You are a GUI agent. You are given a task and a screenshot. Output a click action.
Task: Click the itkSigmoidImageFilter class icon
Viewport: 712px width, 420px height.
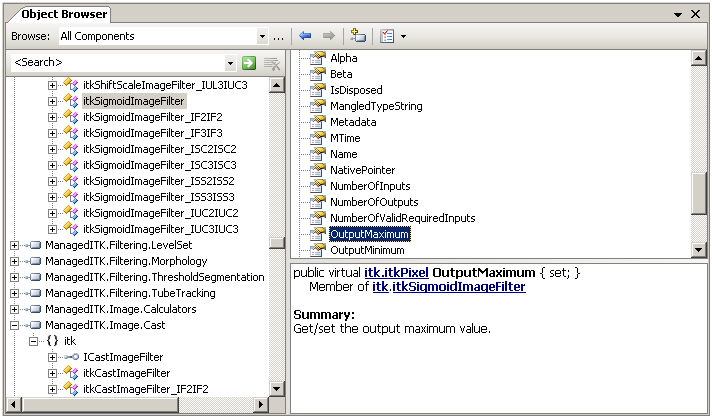click(x=71, y=101)
